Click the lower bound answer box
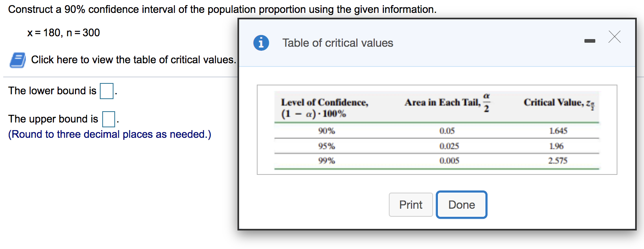644x249 pixels. point(107,91)
